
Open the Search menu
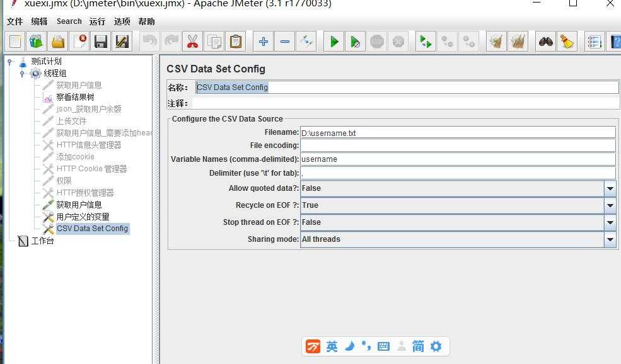(x=69, y=21)
